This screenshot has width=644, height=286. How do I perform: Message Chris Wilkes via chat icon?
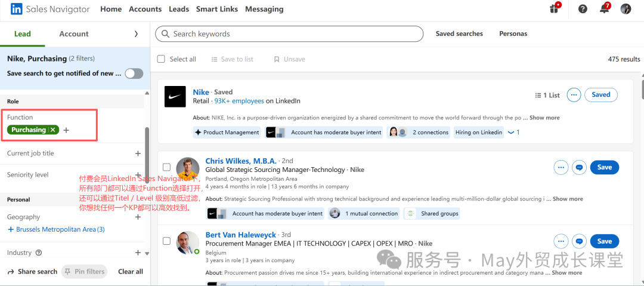(x=578, y=168)
